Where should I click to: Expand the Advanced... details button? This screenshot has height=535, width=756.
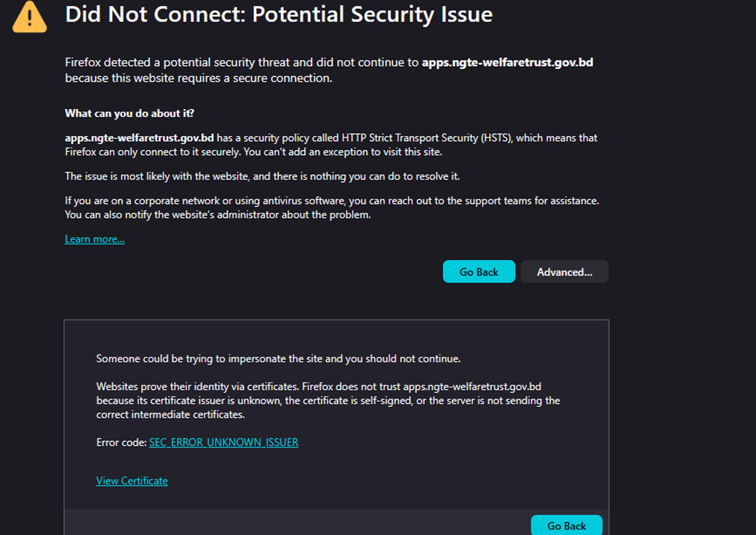pyautogui.click(x=564, y=272)
